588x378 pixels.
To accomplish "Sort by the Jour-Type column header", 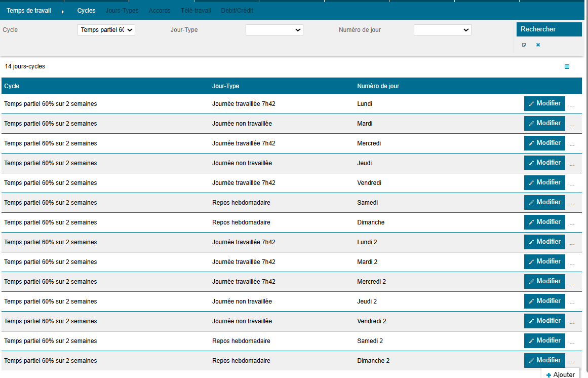I will tap(225, 86).
